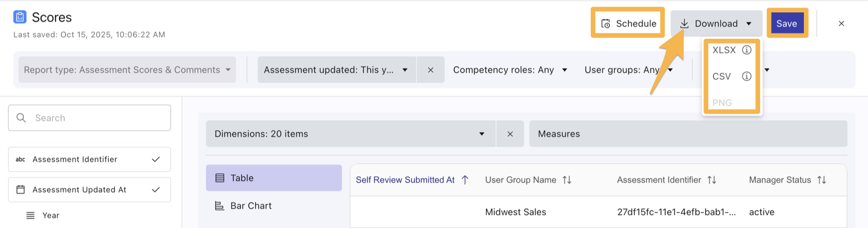Click into the Search fields box
The width and height of the screenshot is (868, 228).
(89, 118)
